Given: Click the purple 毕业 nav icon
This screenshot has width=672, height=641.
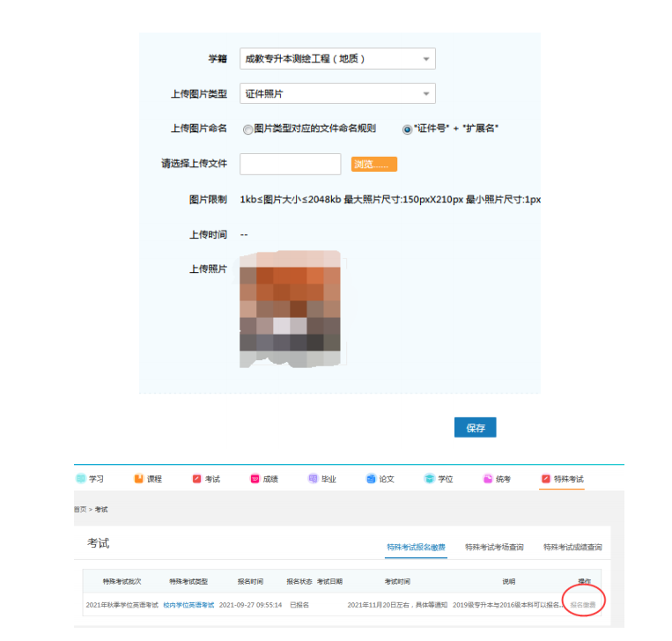Looking at the screenshot, I should coord(313,479).
